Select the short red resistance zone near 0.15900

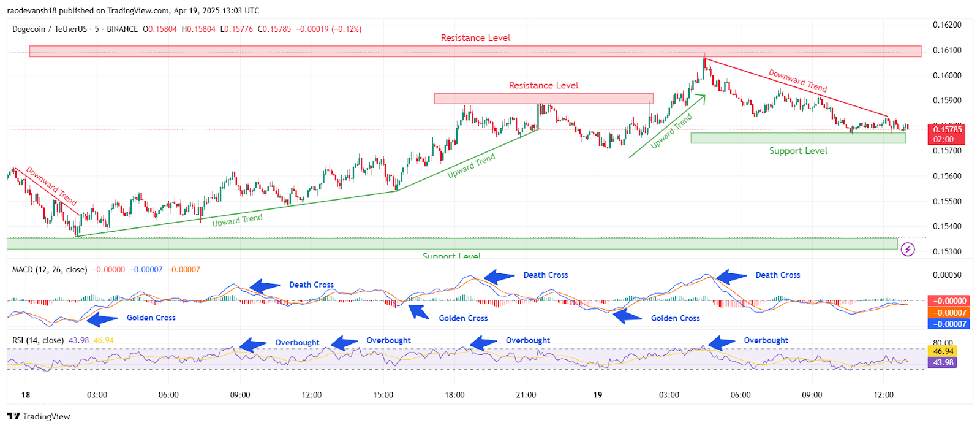pos(544,98)
